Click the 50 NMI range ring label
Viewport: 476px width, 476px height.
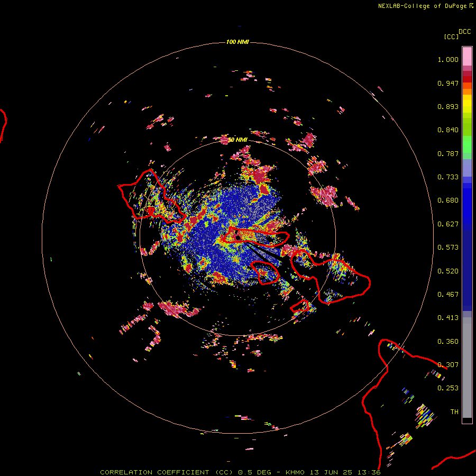237,140
